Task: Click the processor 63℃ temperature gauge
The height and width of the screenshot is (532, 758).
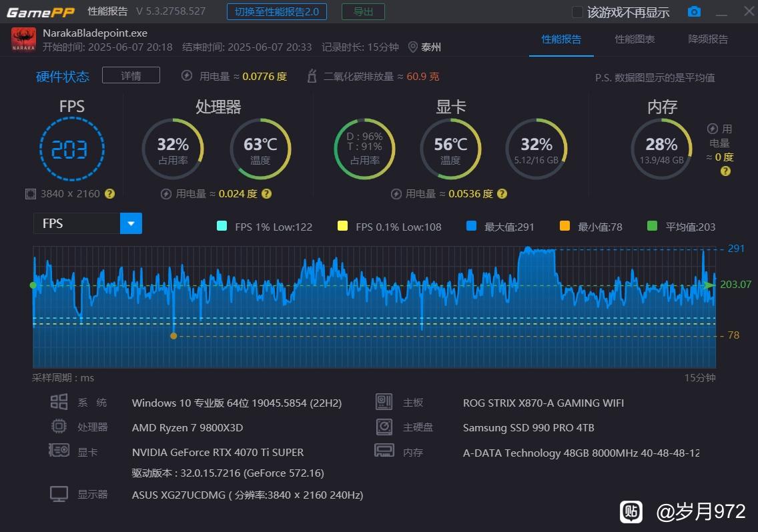Action: pyautogui.click(x=260, y=149)
